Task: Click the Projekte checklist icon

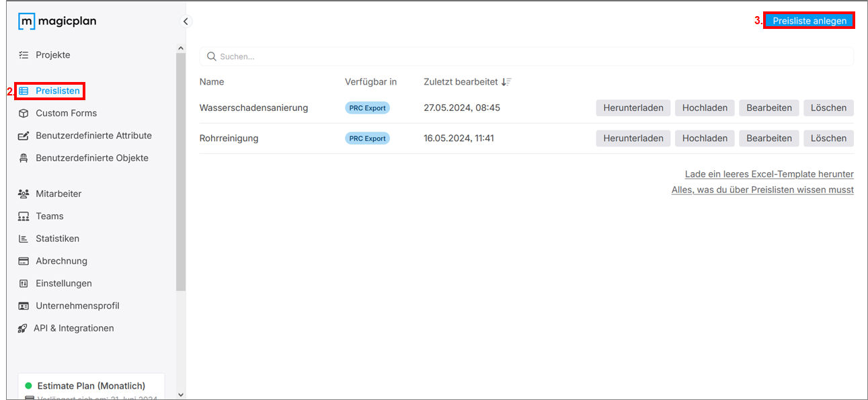Action: [x=24, y=55]
